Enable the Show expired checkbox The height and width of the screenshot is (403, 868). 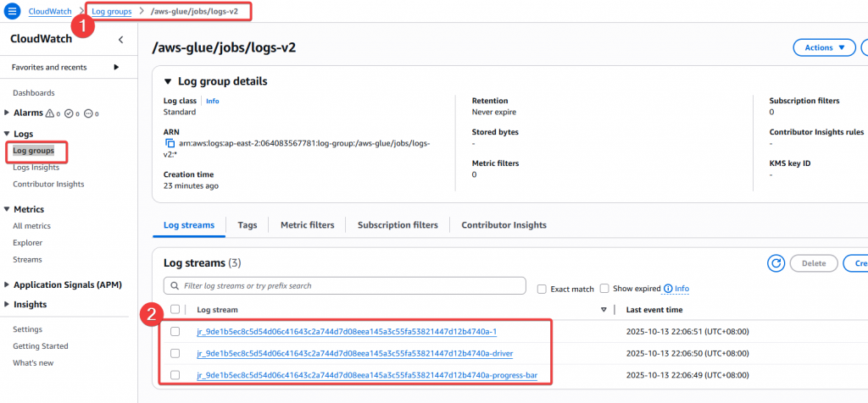604,289
